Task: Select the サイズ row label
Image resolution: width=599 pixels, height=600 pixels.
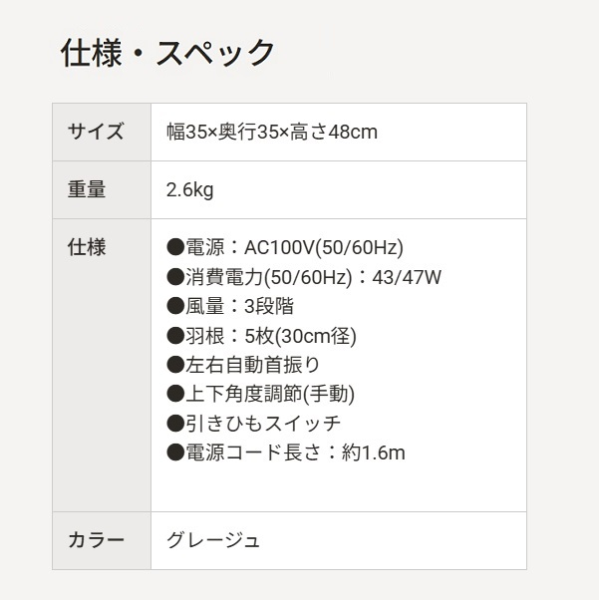Action: [x=96, y=132]
